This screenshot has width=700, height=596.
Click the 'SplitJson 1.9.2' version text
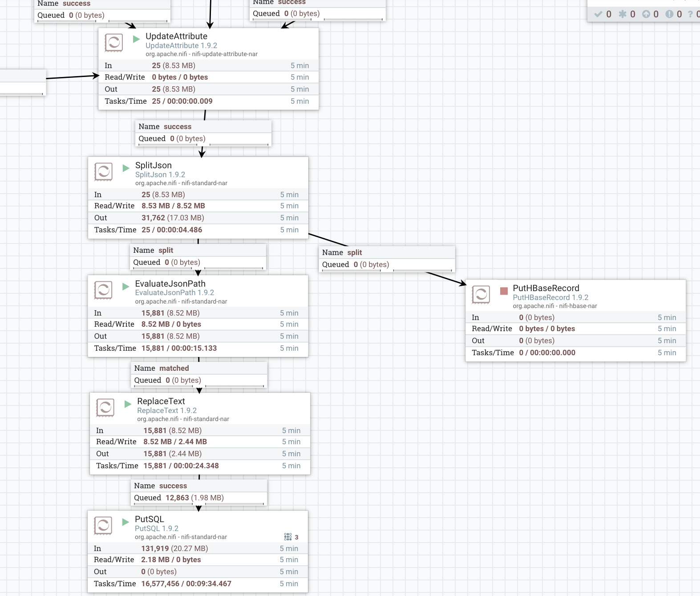pyautogui.click(x=160, y=174)
